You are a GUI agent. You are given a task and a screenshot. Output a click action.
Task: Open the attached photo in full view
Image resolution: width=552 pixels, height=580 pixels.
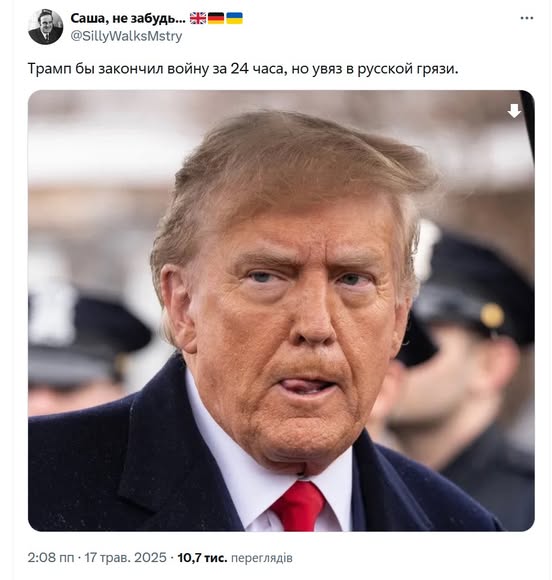click(x=281, y=310)
